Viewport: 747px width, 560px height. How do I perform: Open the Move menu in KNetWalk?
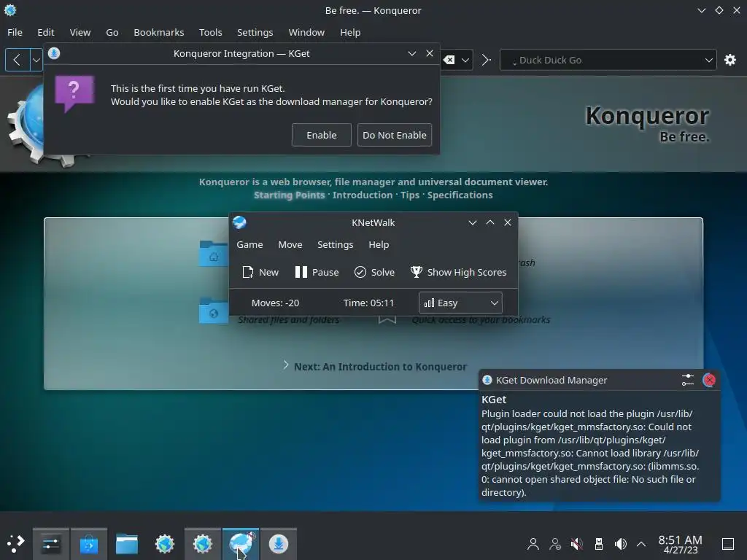(x=290, y=244)
